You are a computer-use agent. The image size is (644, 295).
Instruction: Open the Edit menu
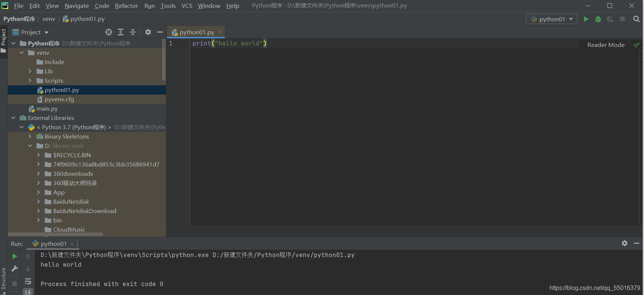coord(35,6)
